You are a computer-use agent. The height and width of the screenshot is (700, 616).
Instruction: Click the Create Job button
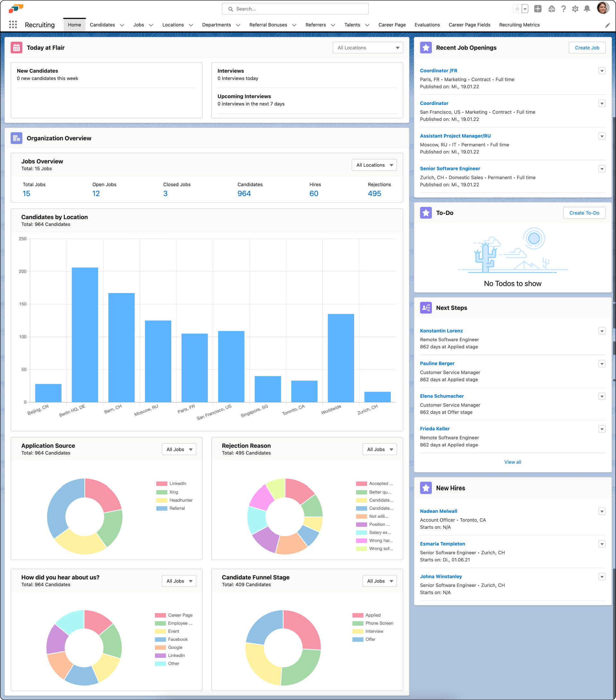[x=587, y=47]
